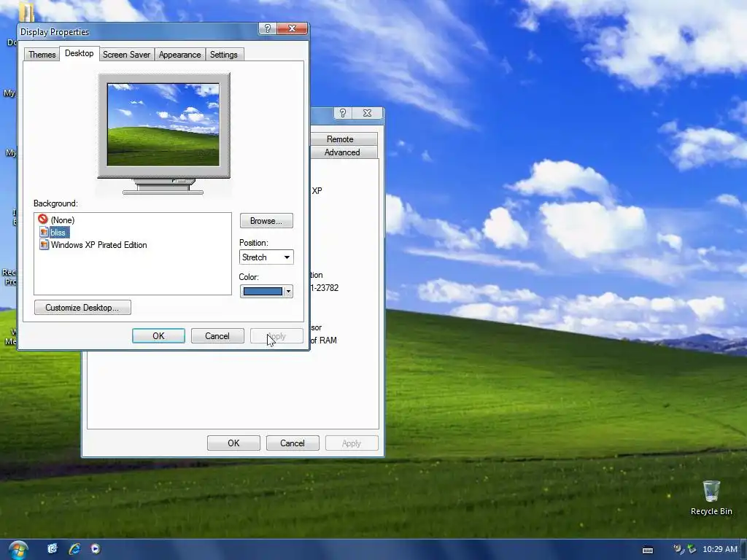747x560 pixels.
Task: Select the Desktop tab
Action: (x=79, y=53)
